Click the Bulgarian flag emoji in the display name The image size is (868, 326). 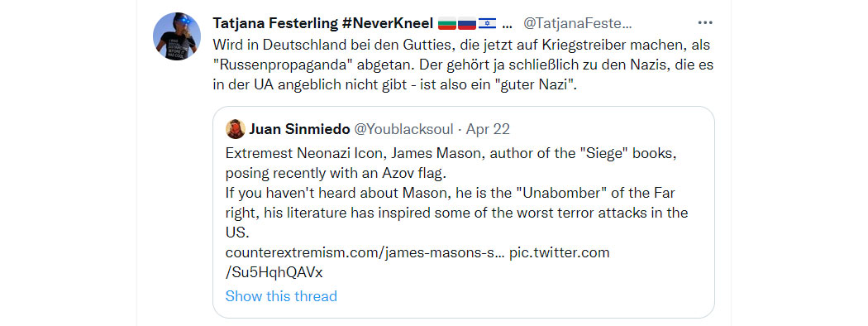446,24
